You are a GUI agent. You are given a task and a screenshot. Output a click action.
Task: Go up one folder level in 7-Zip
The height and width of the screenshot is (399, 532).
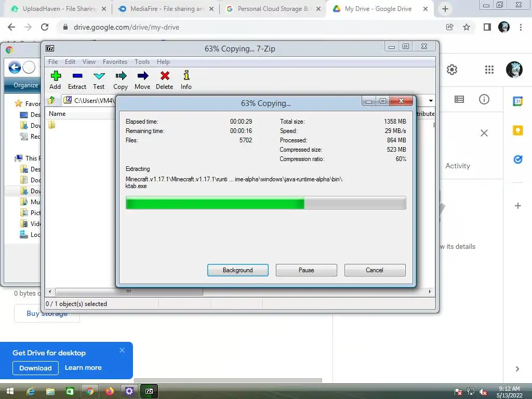click(51, 100)
